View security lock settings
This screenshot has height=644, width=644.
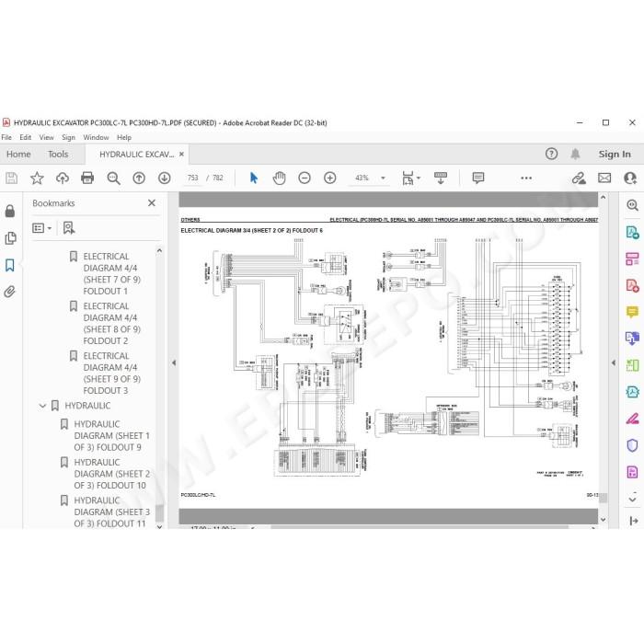10,211
